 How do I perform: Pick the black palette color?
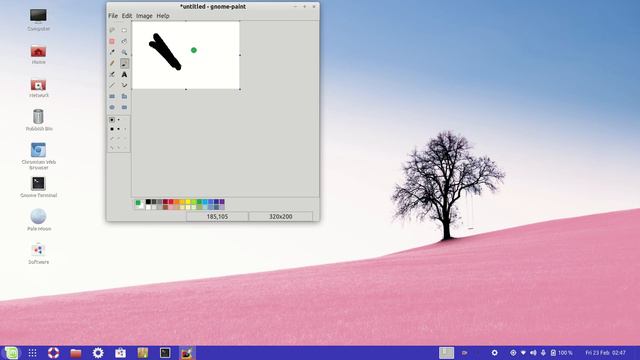click(149, 202)
